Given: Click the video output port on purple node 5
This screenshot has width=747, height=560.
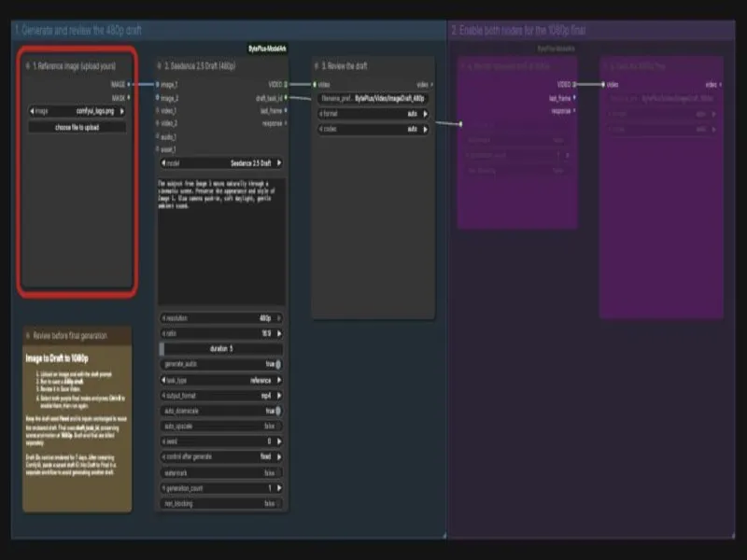Looking at the screenshot, I should click(720, 84).
